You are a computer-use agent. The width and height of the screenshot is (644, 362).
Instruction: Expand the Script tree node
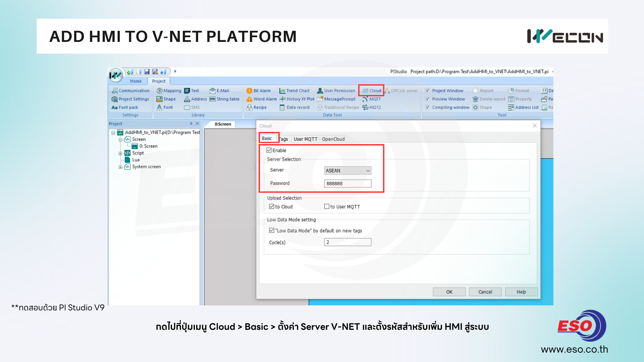pyautogui.click(x=120, y=153)
